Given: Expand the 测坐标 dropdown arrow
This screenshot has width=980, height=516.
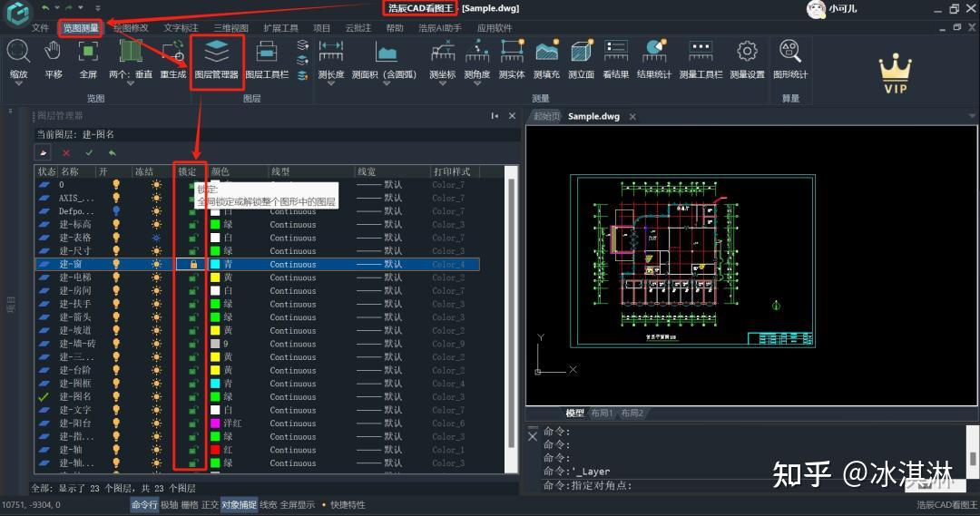Looking at the screenshot, I should pos(443,83).
